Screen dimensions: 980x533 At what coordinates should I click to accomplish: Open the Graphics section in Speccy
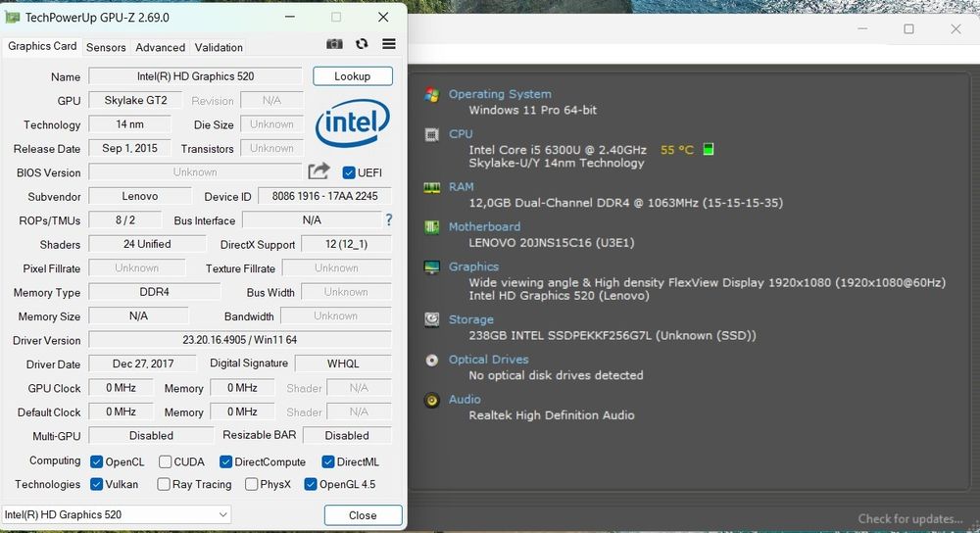point(473,266)
